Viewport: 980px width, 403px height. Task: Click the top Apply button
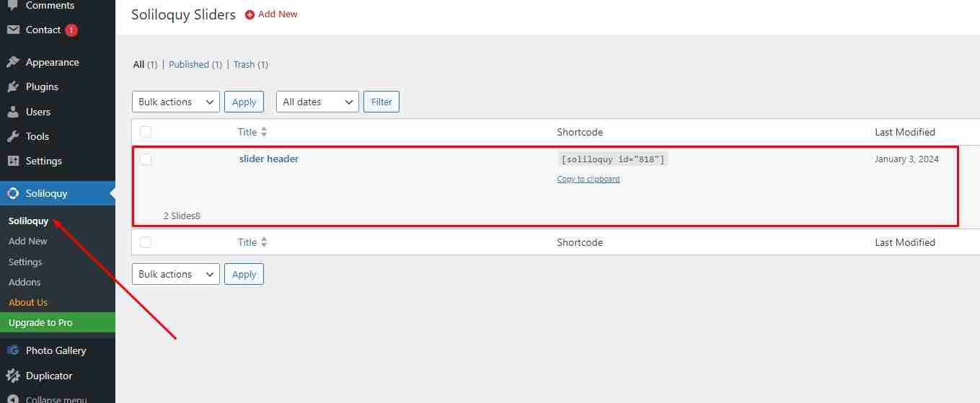pyautogui.click(x=244, y=102)
